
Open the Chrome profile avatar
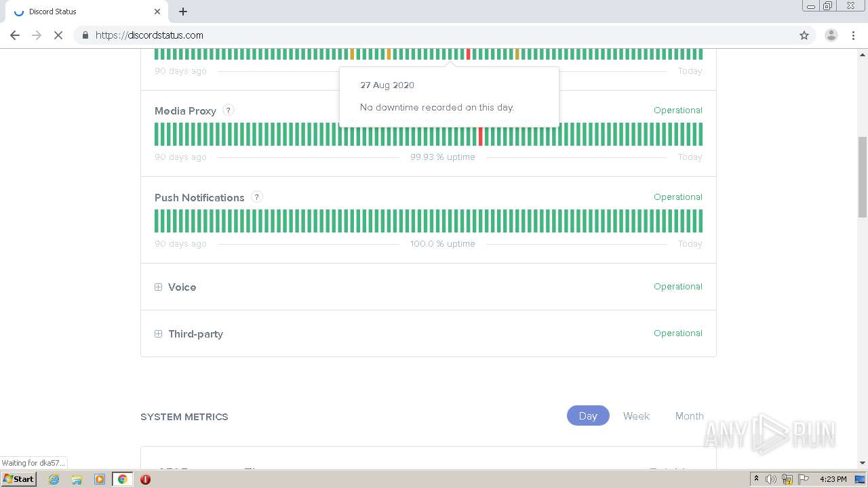tap(831, 35)
